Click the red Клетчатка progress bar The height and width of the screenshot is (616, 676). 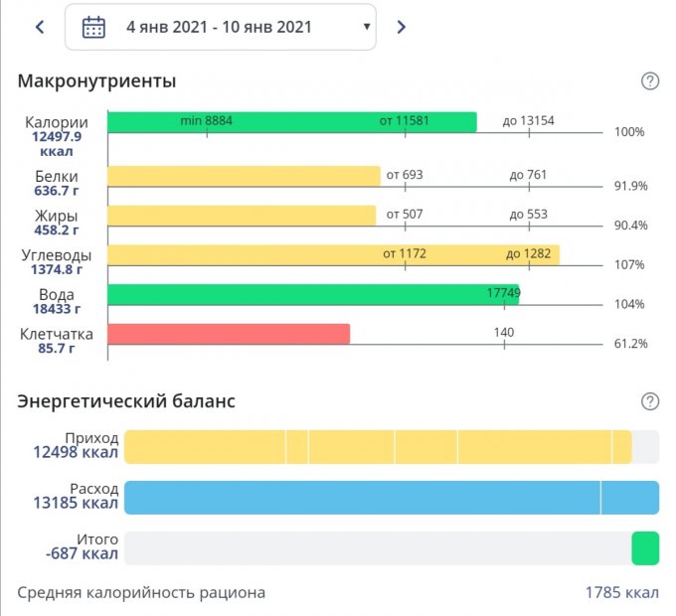point(229,334)
